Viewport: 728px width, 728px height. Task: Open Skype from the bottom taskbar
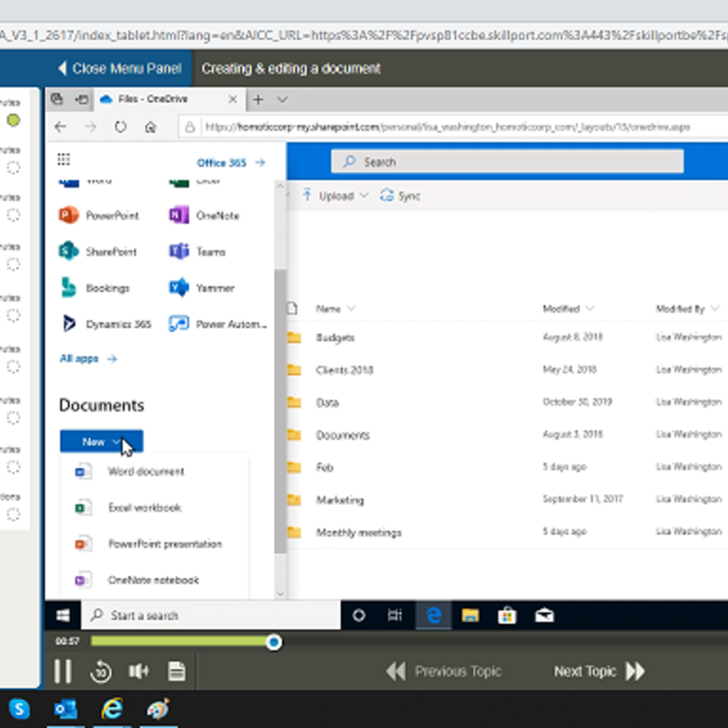pos(19,709)
